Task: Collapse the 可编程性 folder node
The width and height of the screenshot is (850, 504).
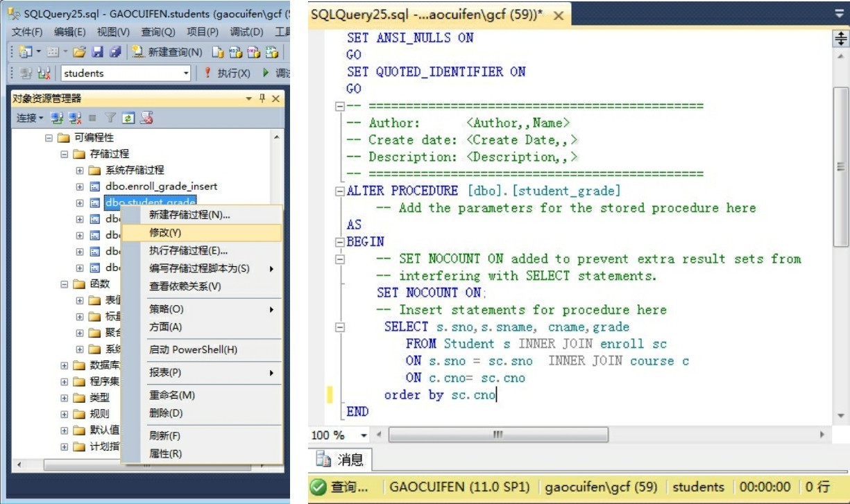Action: [x=49, y=138]
